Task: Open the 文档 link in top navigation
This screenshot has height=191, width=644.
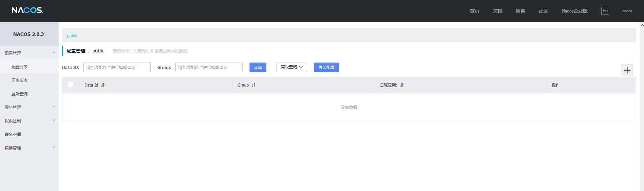Action: coord(497,11)
